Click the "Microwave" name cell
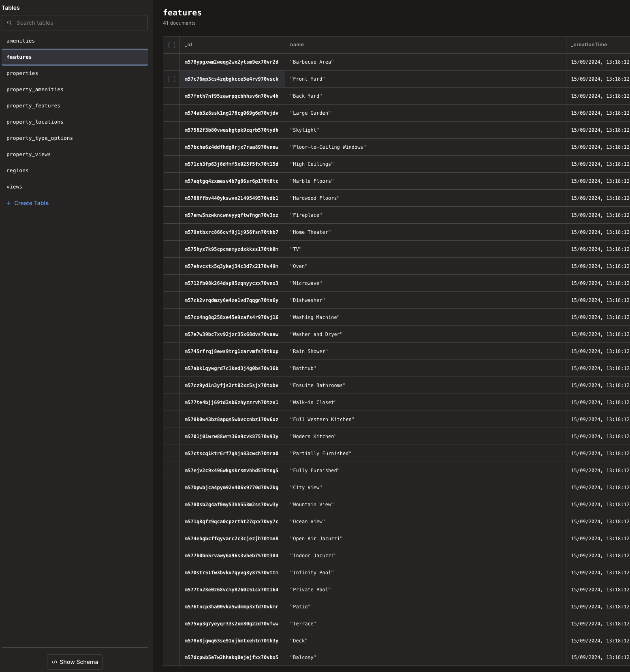 425,283
